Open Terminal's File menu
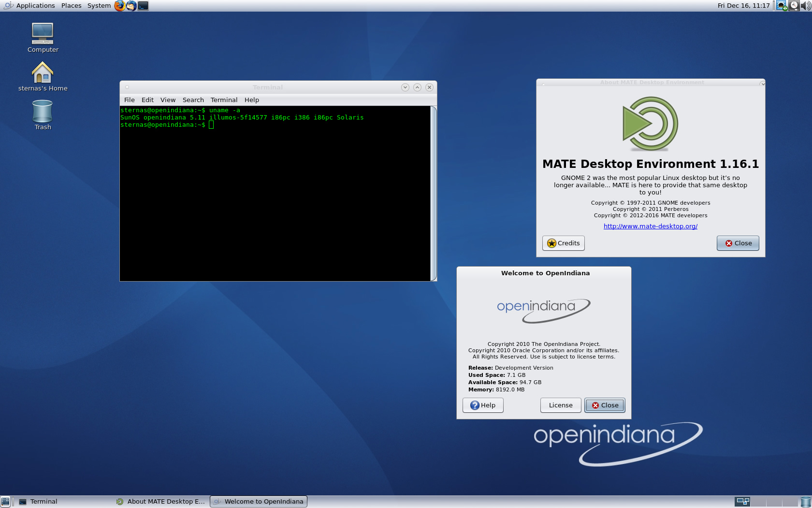Image resolution: width=812 pixels, height=508 pixels. coord(129,100)
